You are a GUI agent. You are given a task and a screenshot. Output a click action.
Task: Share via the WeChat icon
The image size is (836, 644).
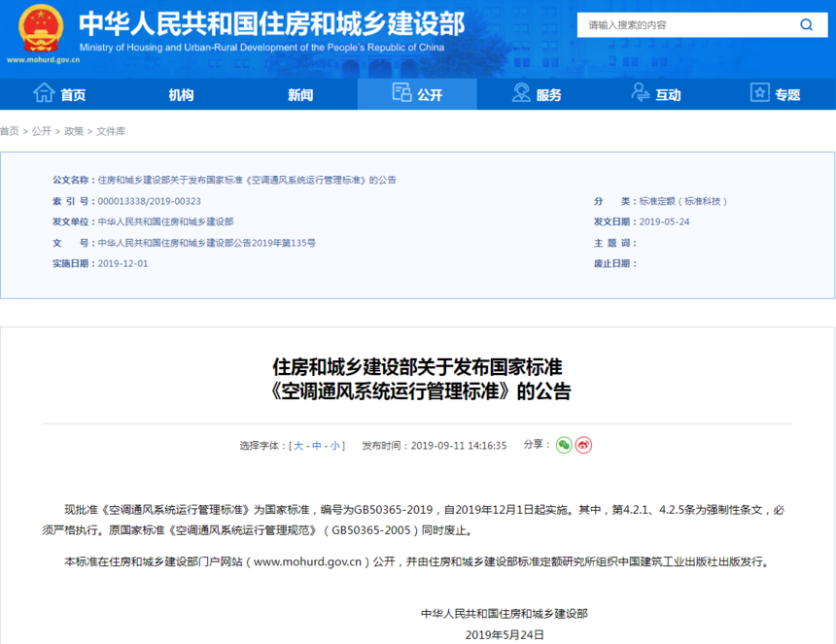(564, 445)
